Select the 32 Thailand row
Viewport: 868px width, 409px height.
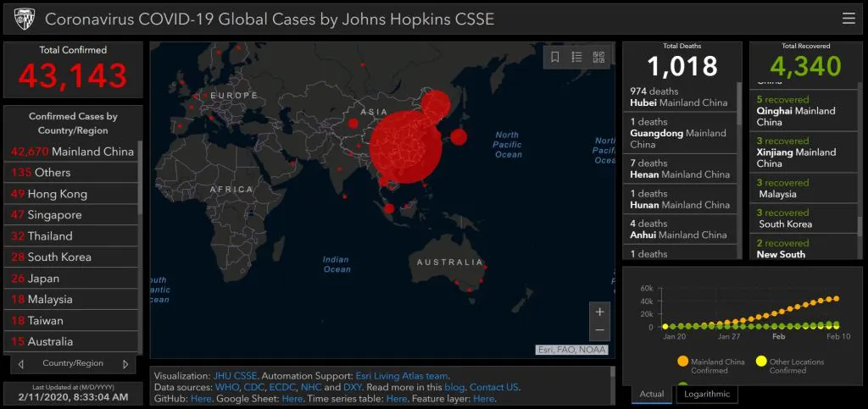coord(71,236)
